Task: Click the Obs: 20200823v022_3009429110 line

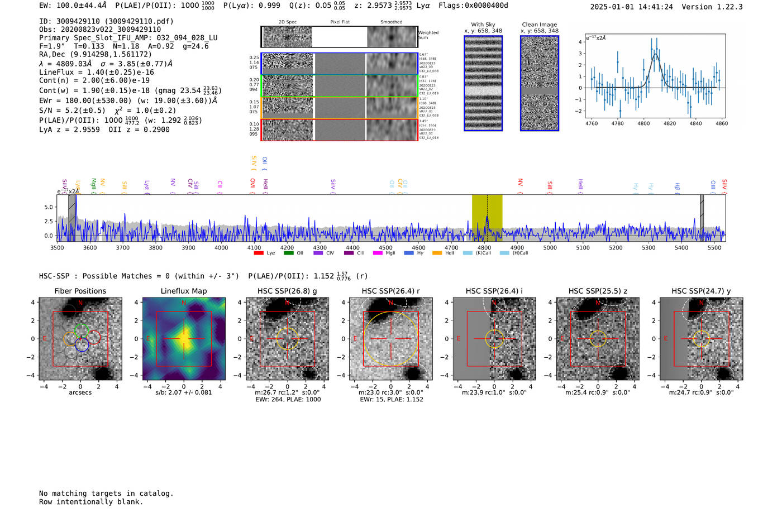Action: coord(100,29)
